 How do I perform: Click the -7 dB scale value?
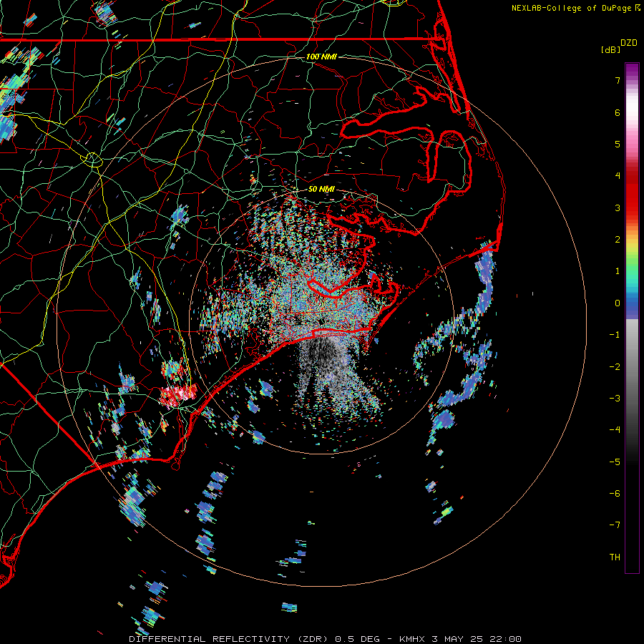[615, 525]
